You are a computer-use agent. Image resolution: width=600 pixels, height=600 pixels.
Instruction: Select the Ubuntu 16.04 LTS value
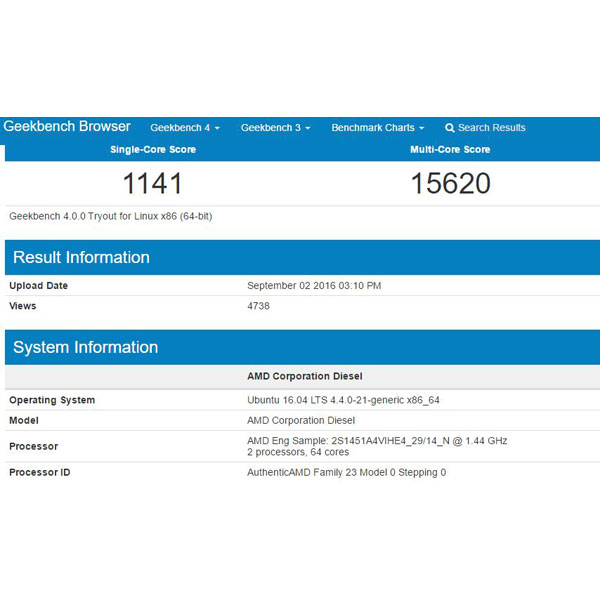(343, 400)
